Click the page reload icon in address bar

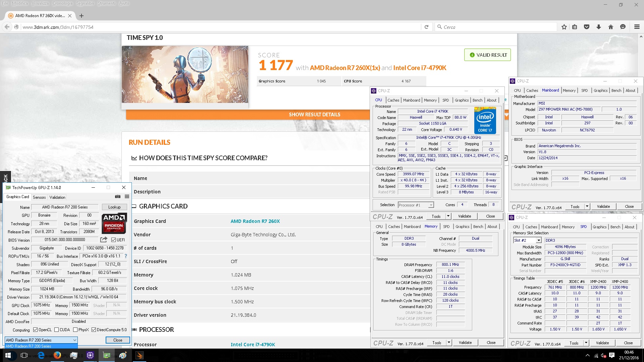point(426,27)
